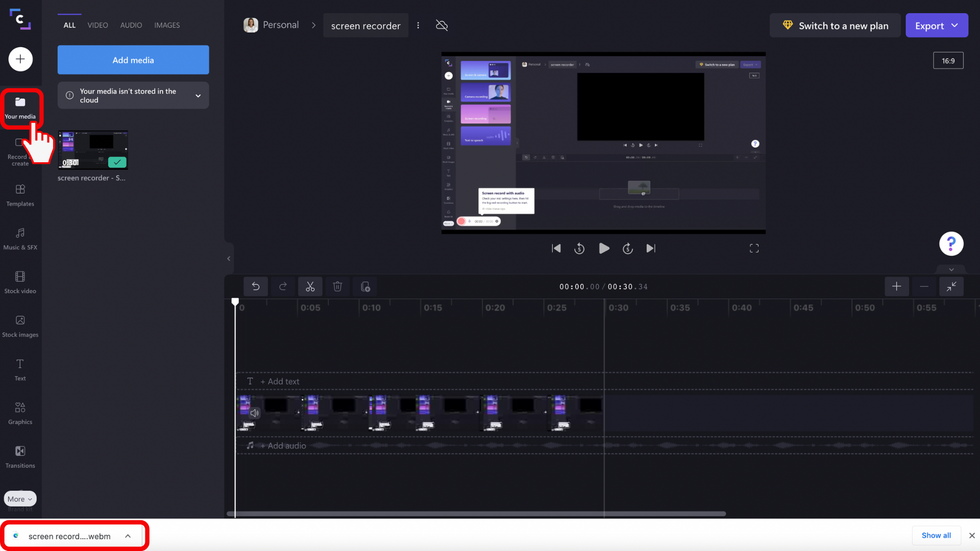Switch to the AUDIO media tab
This screenshot has height=551, width=980.
pos(131,25)
